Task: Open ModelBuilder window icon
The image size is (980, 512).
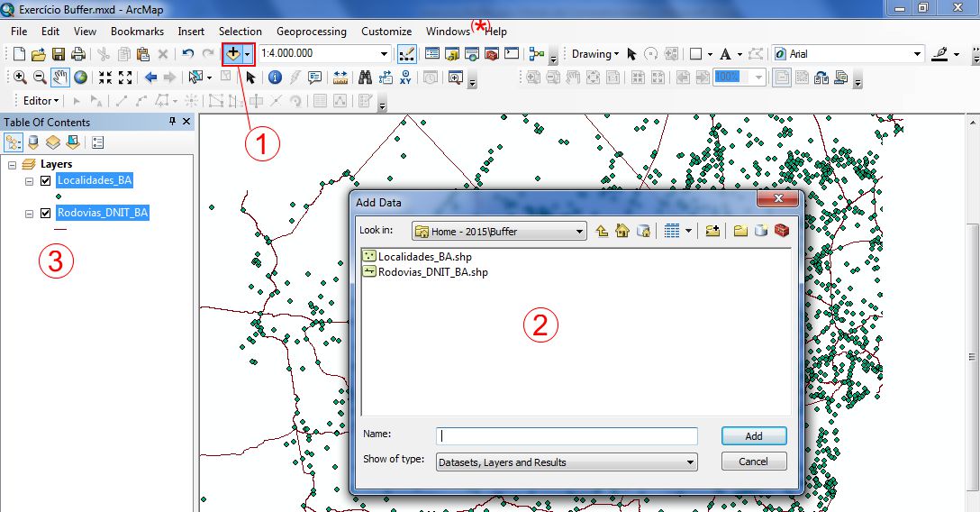Action: 536,54
